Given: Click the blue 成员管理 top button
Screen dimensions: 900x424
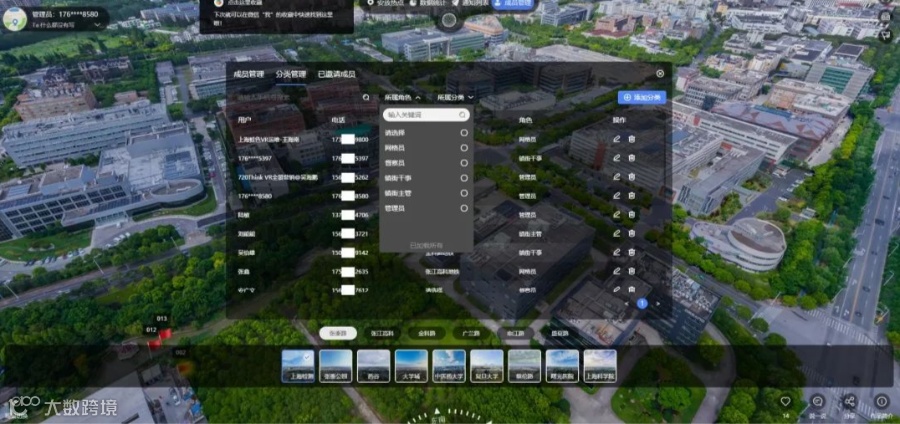Looking at the screenshot, I should point(513,3).
